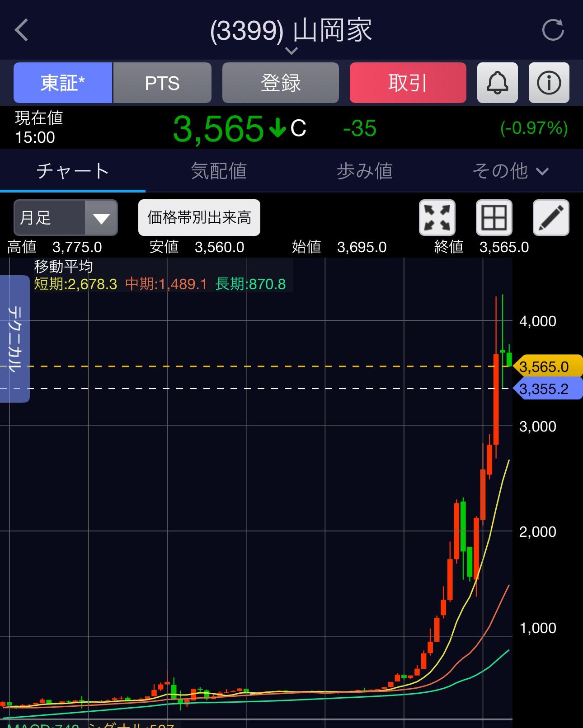Tap the red 取引 button
Screen dimensions: 583x728
[408, 83]
